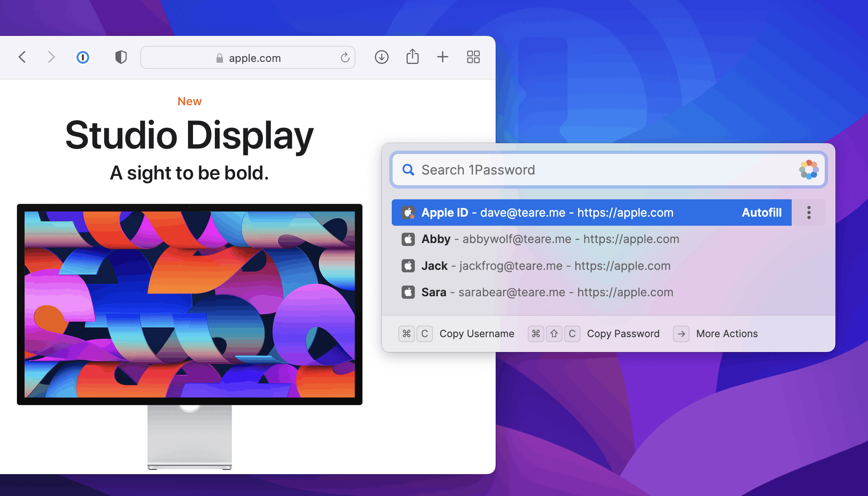The image size is (868, 496).
Task: Open a new tab with the plus icon
Action: click(x=442, y=57)
